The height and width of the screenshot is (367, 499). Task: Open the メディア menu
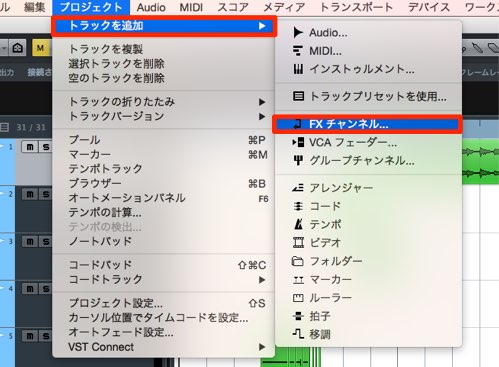pos(284,7)
